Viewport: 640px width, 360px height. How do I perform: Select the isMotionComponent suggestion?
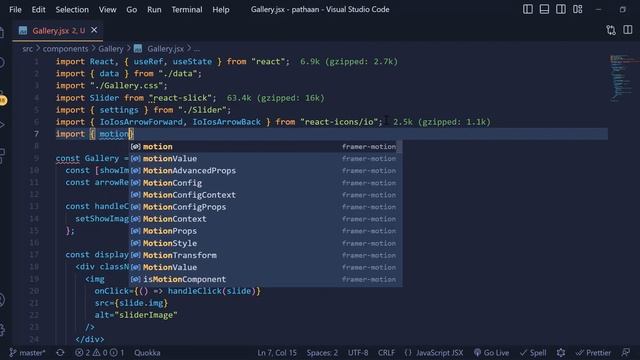coord(263,279)
